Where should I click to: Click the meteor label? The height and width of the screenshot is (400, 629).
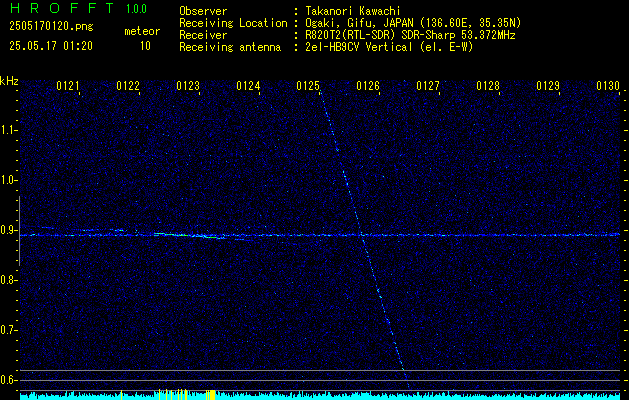(x=142, y=31)
